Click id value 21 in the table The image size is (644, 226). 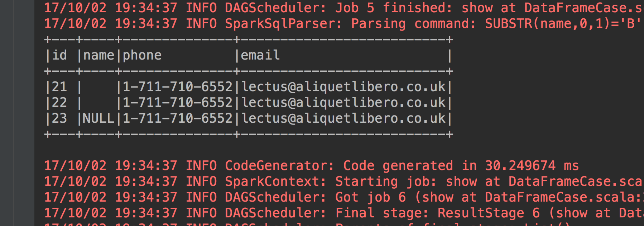(x=59, y=87)
